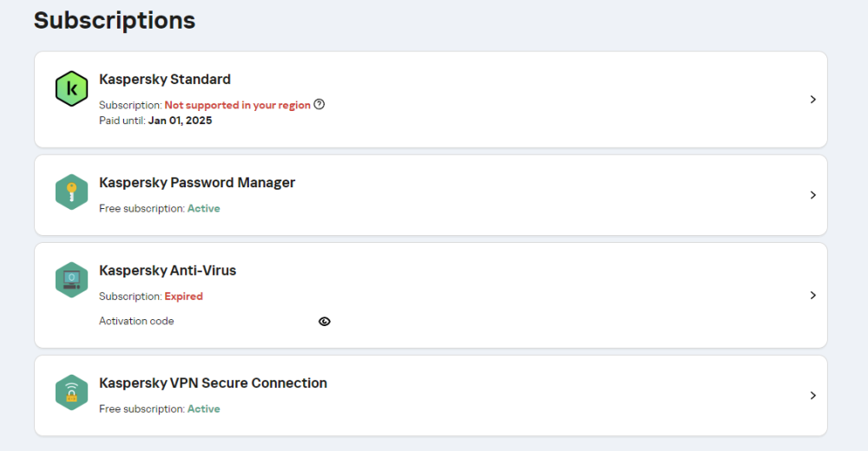This screenshot has height=451, width=868.
Task: Open the Kaspersky VPN Secure Connection title
Action: pos(213,383)
